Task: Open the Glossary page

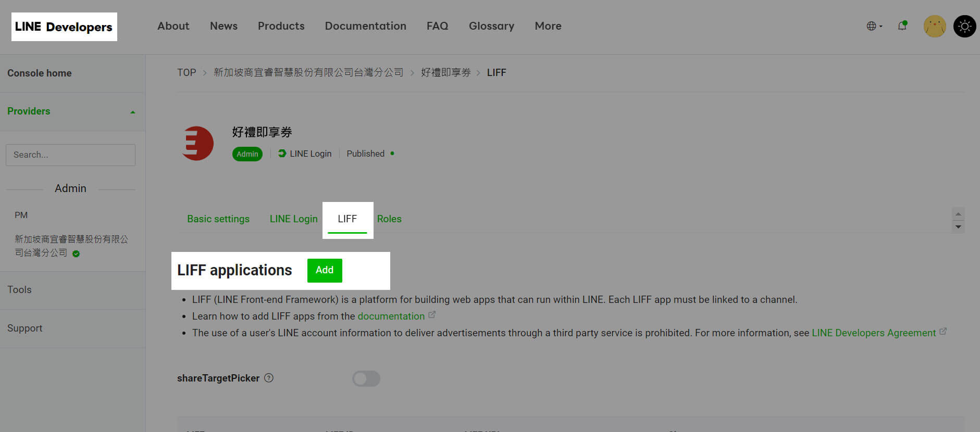Action: click(x=491, y=26)
